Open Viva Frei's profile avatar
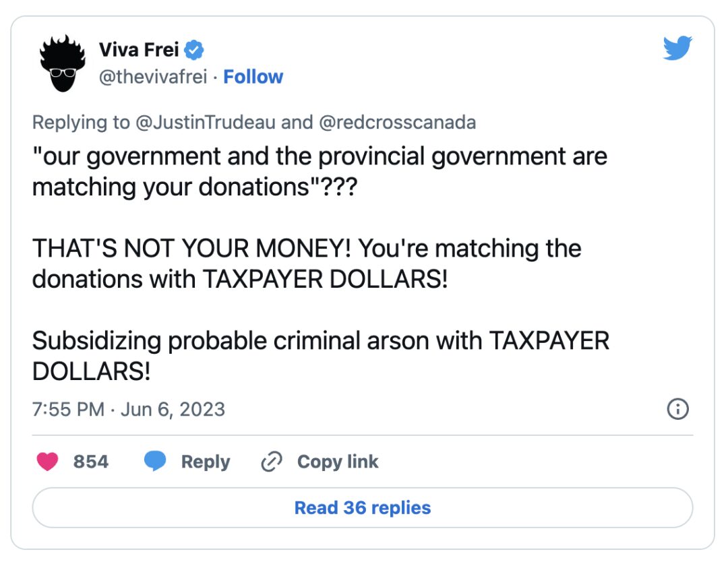The width and height of the screenshot is (728, 564). (x=63, y=63)
